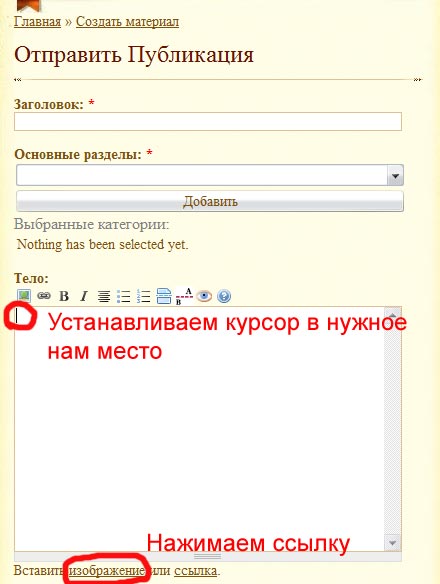Open the Основные разделы dropdown arrow
440x584 pixels.
(395, 175)
